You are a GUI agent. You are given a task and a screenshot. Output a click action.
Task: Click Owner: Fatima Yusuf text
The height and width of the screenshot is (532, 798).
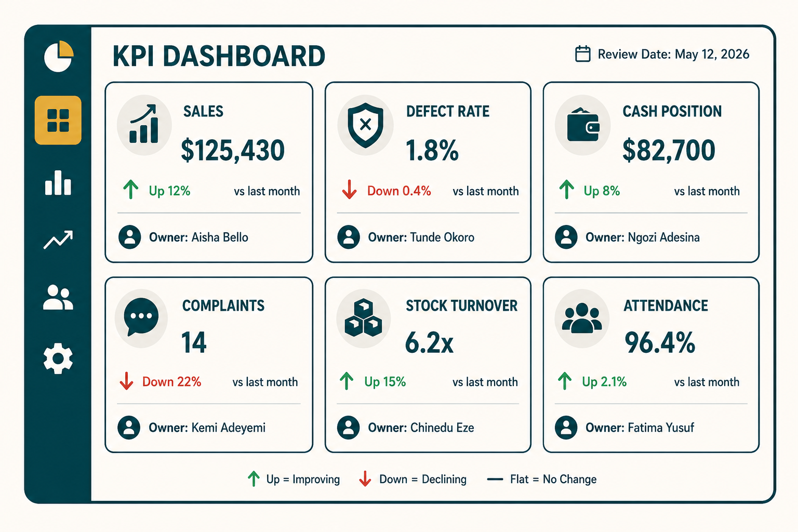pos(640,428)
